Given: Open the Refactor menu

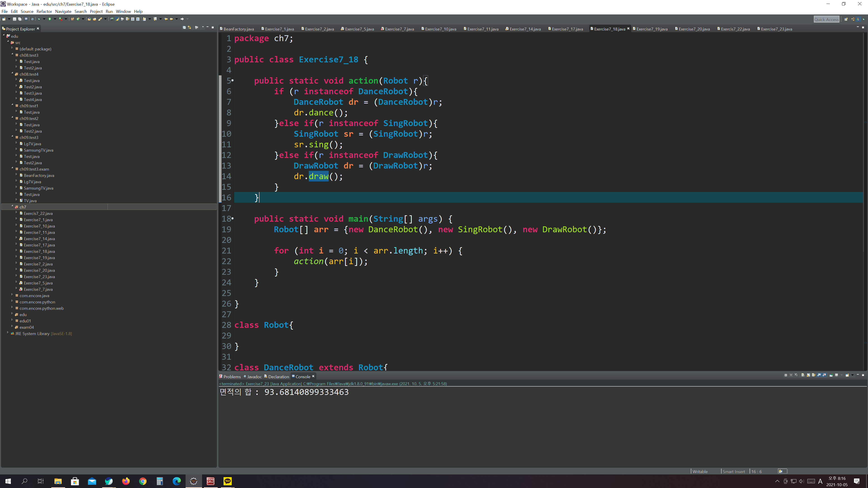Looking at the screenshot, I should point(44,12).
